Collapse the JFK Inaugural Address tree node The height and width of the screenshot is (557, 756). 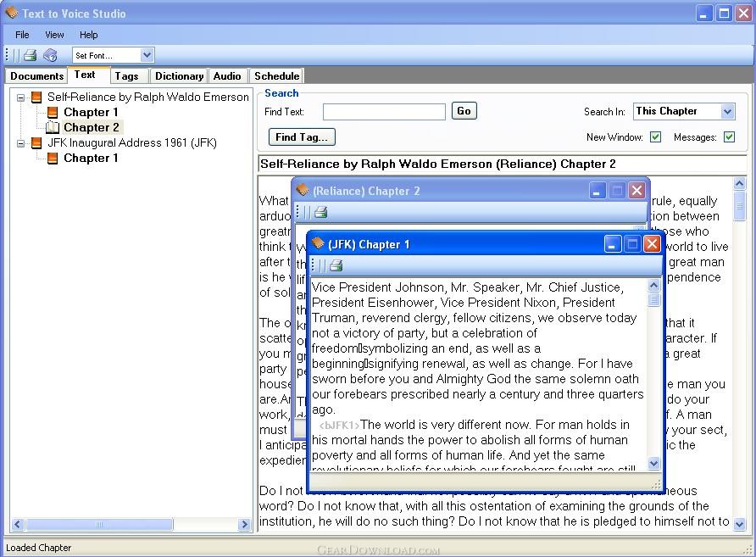20,143
